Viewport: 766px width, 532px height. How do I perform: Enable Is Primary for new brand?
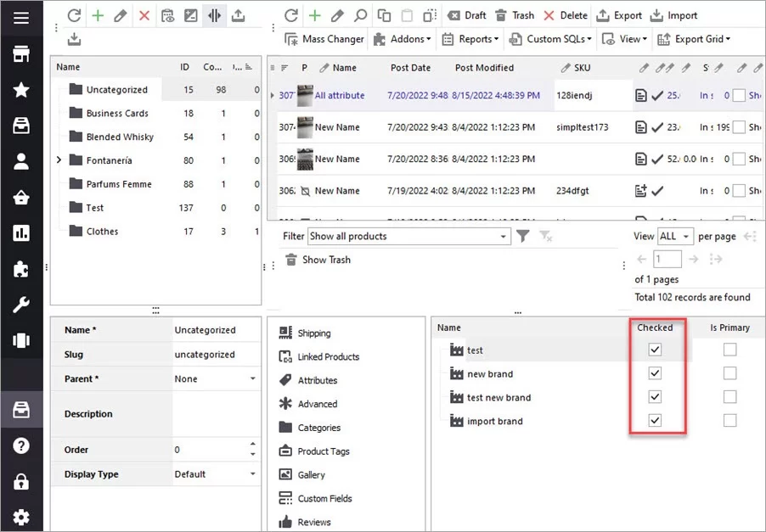click(729, 373)
